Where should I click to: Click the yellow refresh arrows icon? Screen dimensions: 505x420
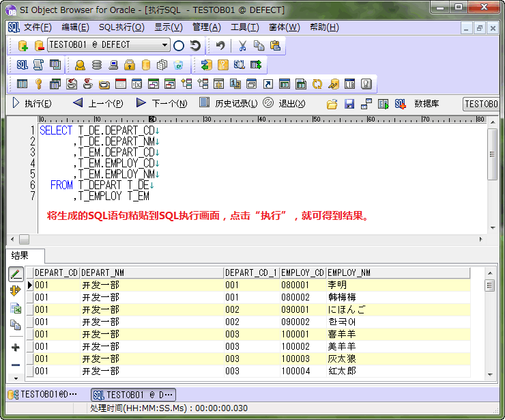coord(317,84)
